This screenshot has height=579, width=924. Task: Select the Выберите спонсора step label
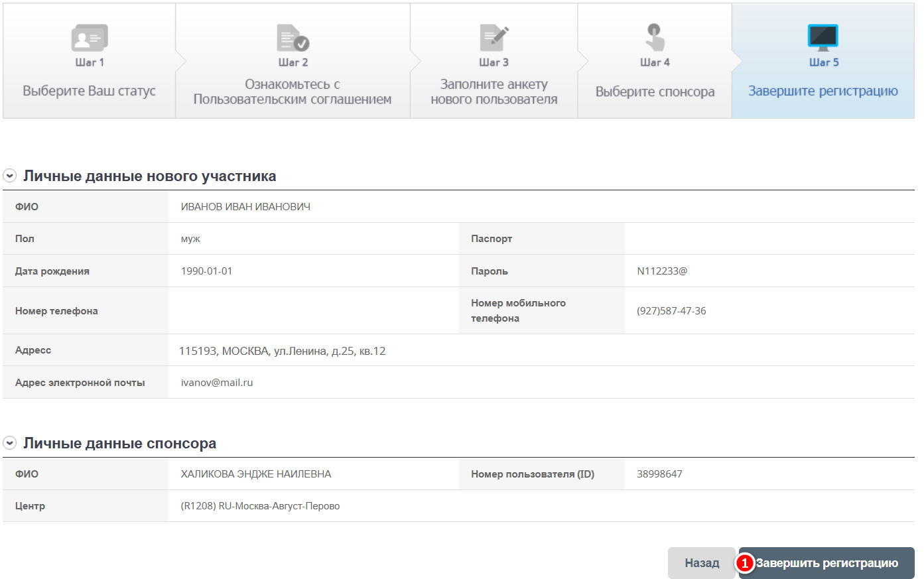(x=655, y=92)
